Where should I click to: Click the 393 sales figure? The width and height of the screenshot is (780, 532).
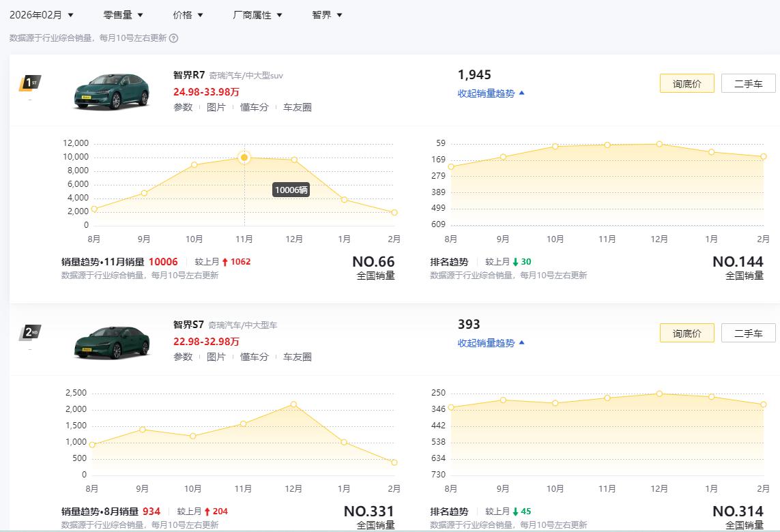click(x=469, y=325)
